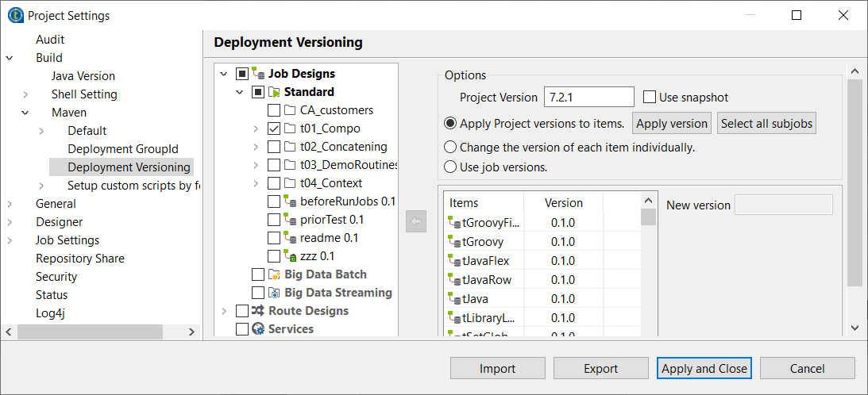
Task: Click the Big Data Batch icon
Action: pos(275,274)
